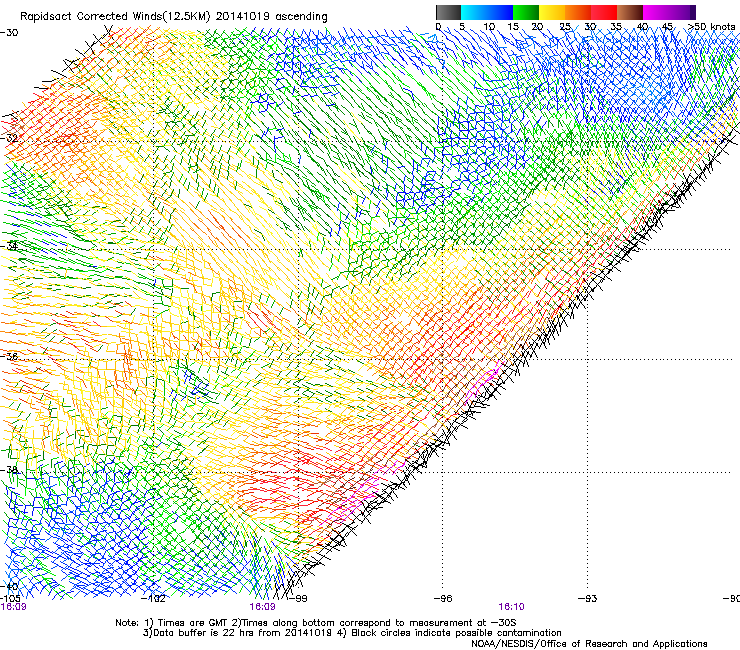
Task: Click the -34 latitude axis label
Action: [x=9, y=245]
